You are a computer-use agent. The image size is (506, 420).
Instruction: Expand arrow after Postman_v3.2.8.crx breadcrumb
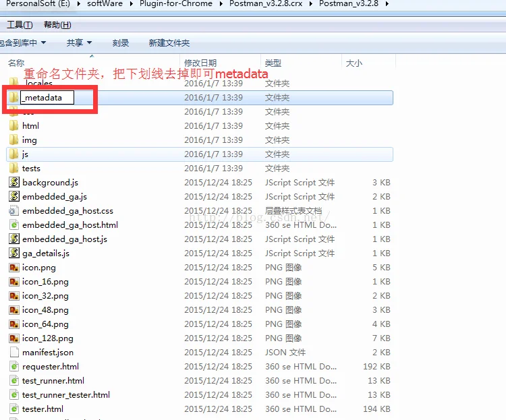point(311,4)
